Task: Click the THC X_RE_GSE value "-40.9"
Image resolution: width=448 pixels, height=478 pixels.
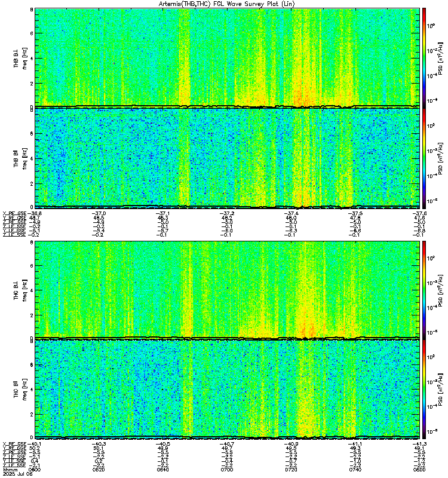Action: pos(291,444)
